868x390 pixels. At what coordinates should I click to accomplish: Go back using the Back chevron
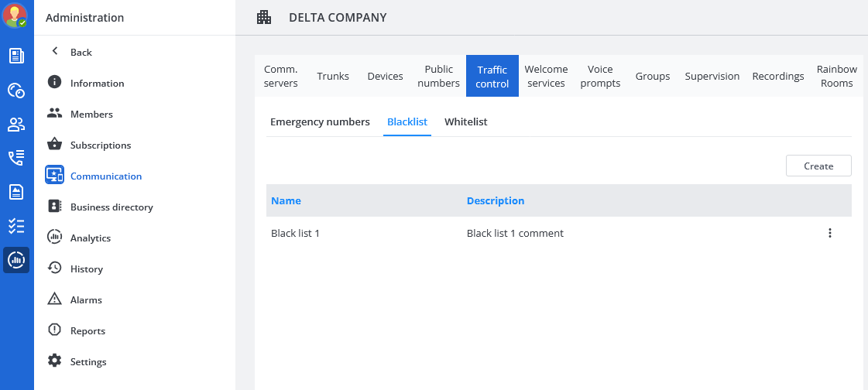[x=55, y=52]
